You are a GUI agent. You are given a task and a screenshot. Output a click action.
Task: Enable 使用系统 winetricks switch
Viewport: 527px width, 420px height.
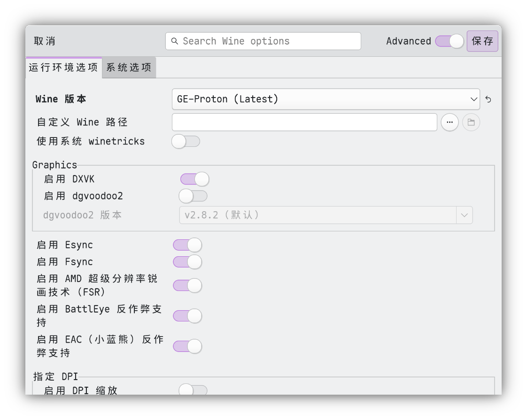(x=186, y=141)
